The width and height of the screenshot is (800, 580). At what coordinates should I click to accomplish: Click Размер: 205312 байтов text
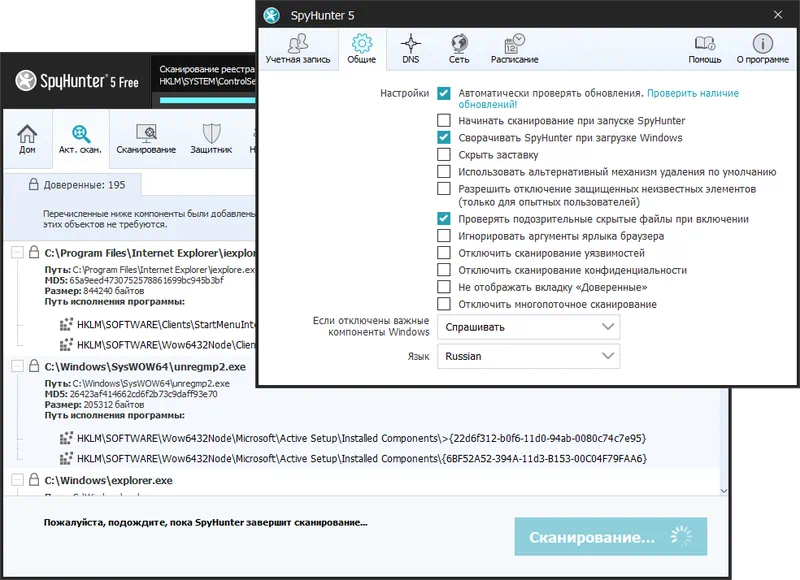pyautogui.click(x=94, y=405)
